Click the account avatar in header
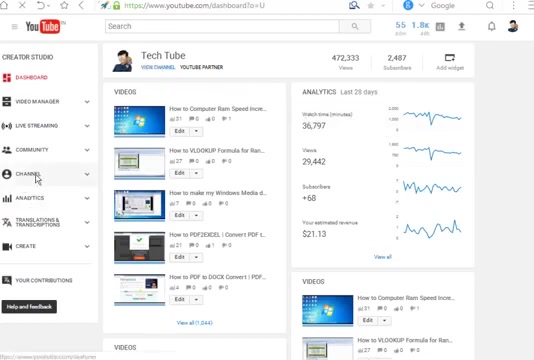This screenshot has width=534, height=360. (513, 26)
